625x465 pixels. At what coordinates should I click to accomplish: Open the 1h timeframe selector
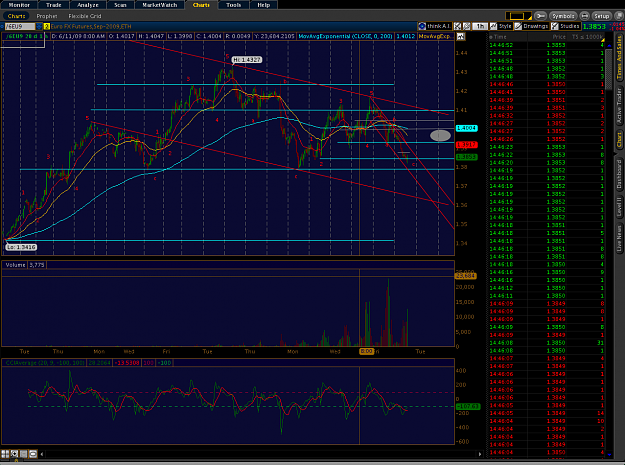pyautogui.click(x=480, y=26)
